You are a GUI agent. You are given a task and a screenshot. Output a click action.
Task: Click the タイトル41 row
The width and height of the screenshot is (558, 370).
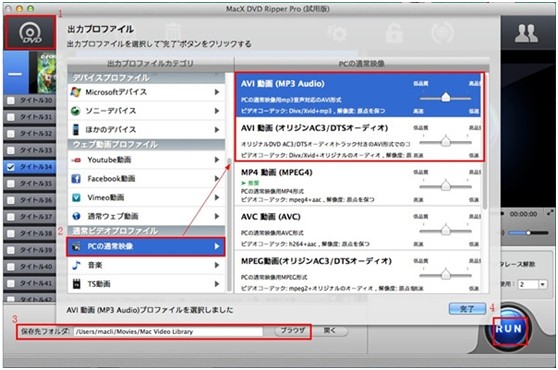(30, 283)
